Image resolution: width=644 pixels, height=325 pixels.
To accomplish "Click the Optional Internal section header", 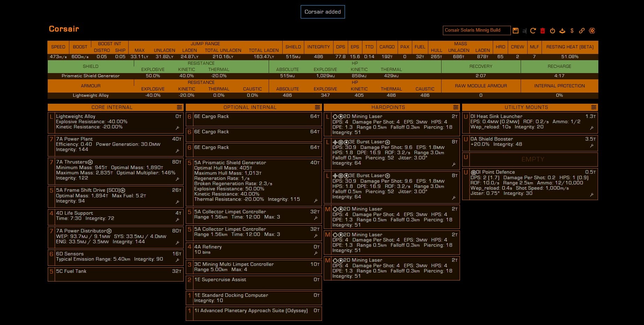I will point(250,107).
